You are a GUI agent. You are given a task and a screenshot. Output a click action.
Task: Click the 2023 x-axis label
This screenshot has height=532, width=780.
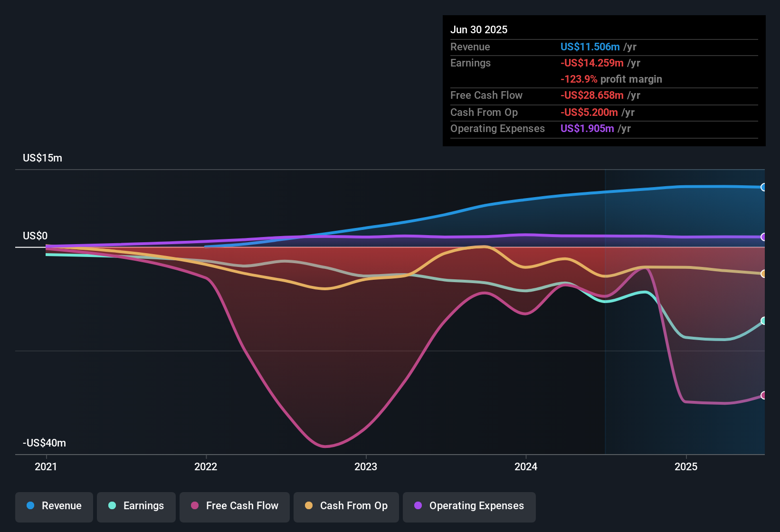click(366, 466)
